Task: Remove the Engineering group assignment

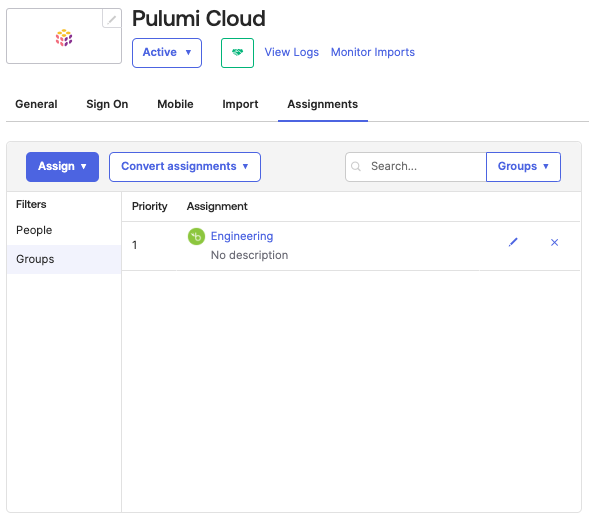Action: coord(554,242)
